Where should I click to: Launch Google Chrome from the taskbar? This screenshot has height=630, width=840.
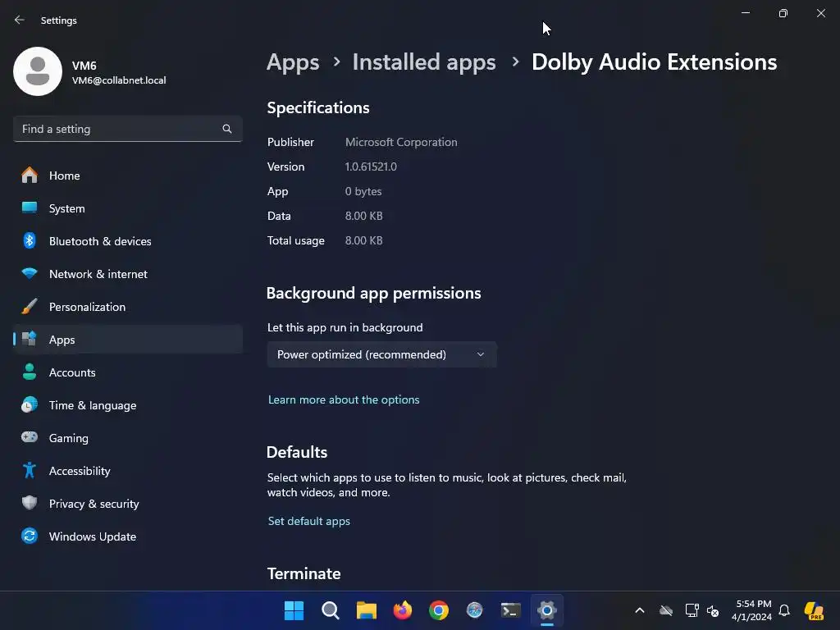tap(439, 610)
